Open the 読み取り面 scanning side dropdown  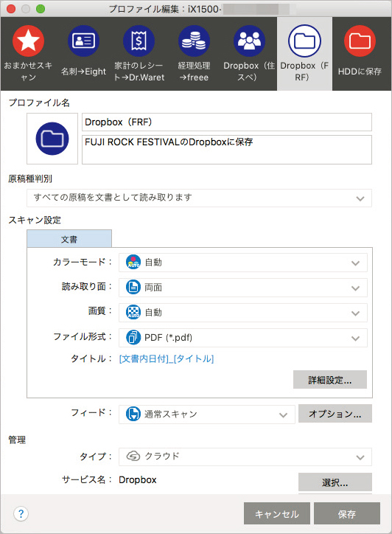point(243,288)
